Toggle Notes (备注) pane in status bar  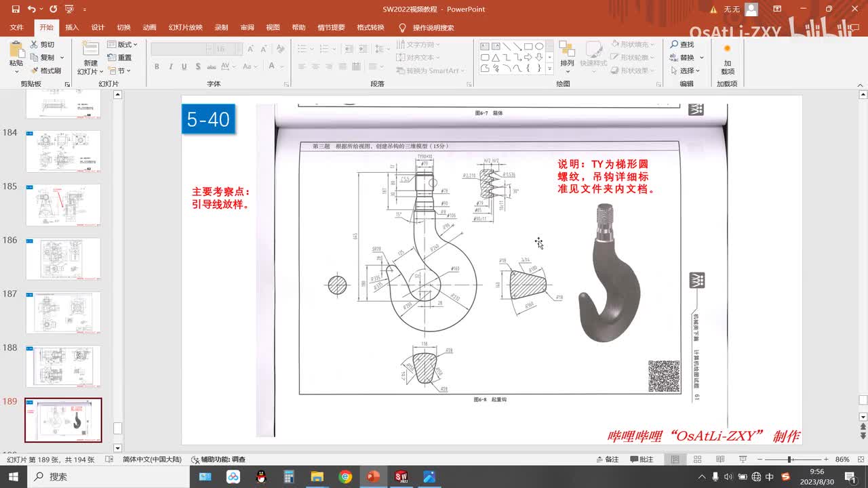click(x=607, y=460)
